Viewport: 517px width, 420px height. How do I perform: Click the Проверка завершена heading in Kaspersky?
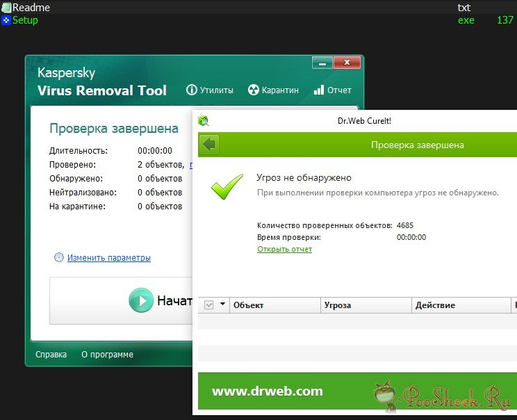coord(114,129)
